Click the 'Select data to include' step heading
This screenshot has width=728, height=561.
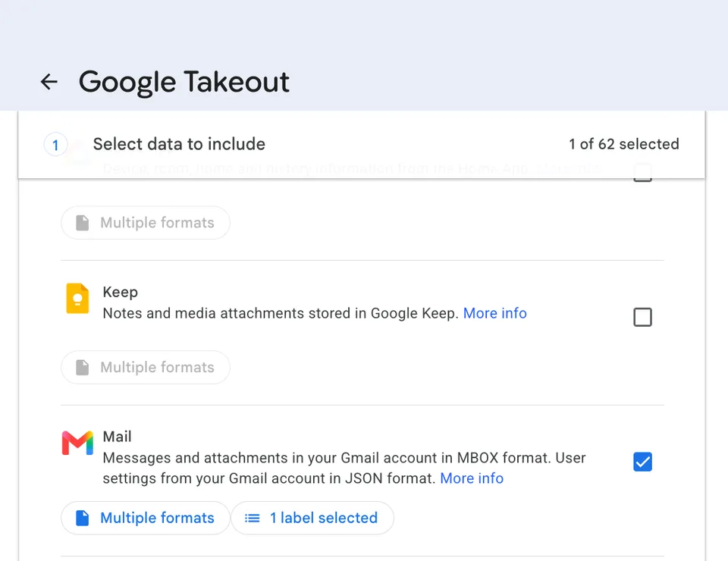(179, 144)
